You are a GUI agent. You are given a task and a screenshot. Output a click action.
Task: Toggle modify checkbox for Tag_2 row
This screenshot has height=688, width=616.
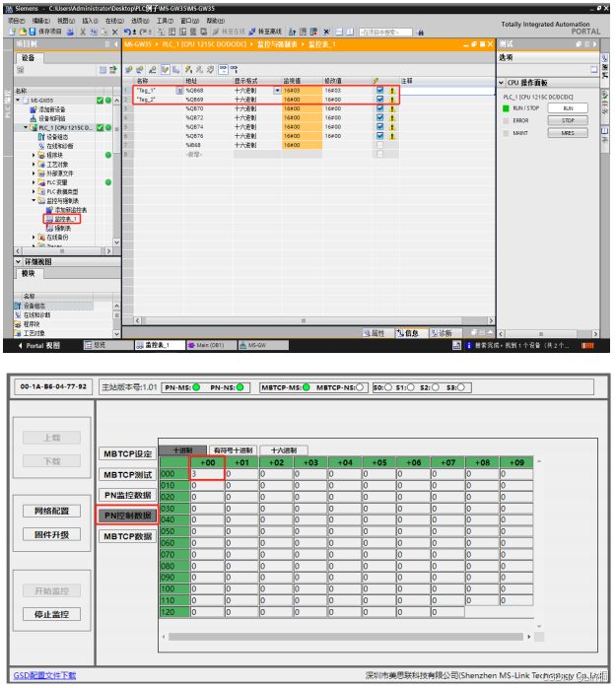(380, 100)
